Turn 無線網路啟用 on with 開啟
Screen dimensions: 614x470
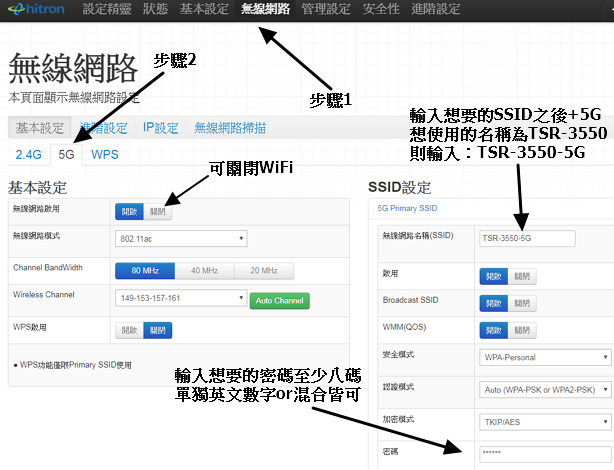[x=129, y=212]
